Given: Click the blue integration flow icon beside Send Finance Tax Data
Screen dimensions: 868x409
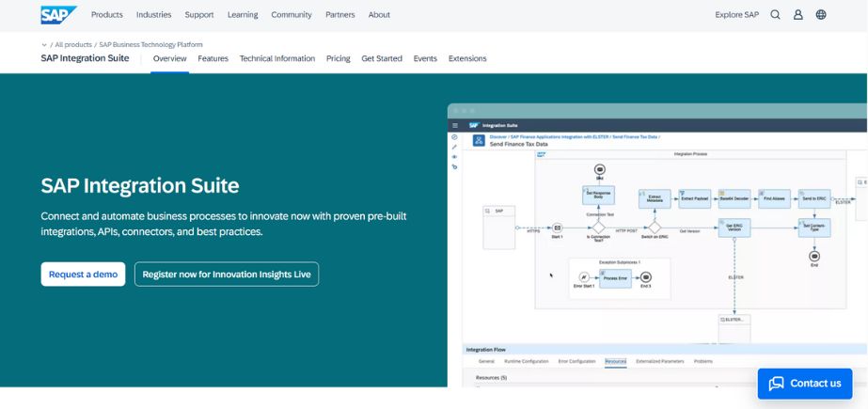Looking at the screenshot, I should [x=479, y=140].
